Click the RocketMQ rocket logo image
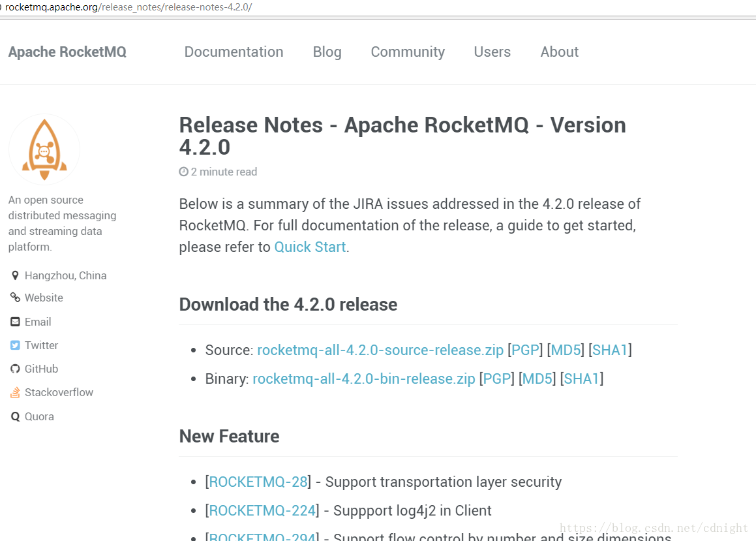This screenshot has width=756, height=541. click(x=44, y=149)
